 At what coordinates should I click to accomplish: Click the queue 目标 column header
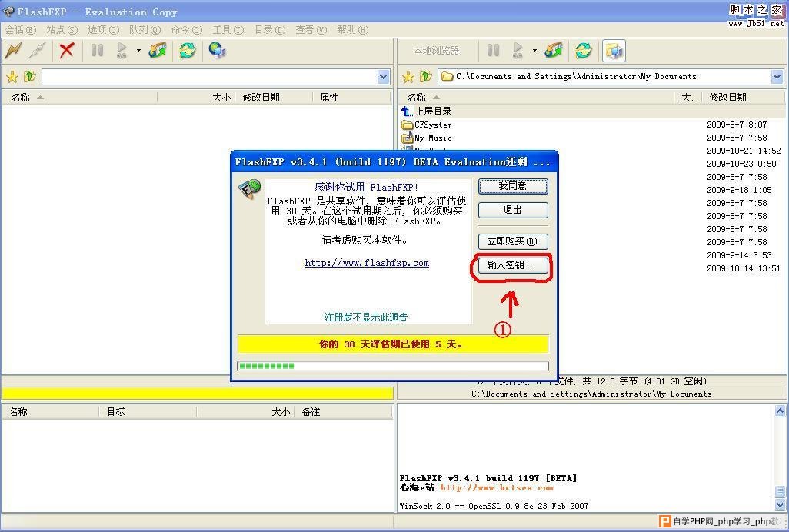(147, 412)
